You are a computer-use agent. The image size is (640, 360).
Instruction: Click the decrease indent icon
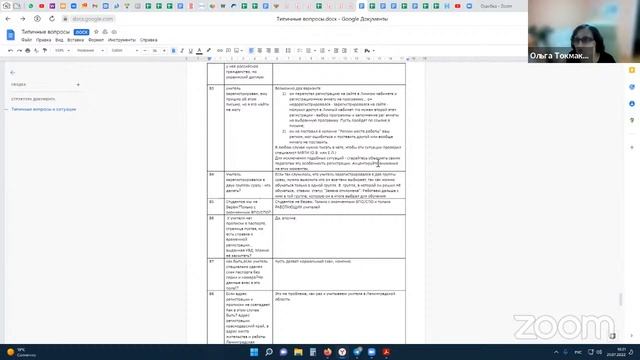[336, 51]
